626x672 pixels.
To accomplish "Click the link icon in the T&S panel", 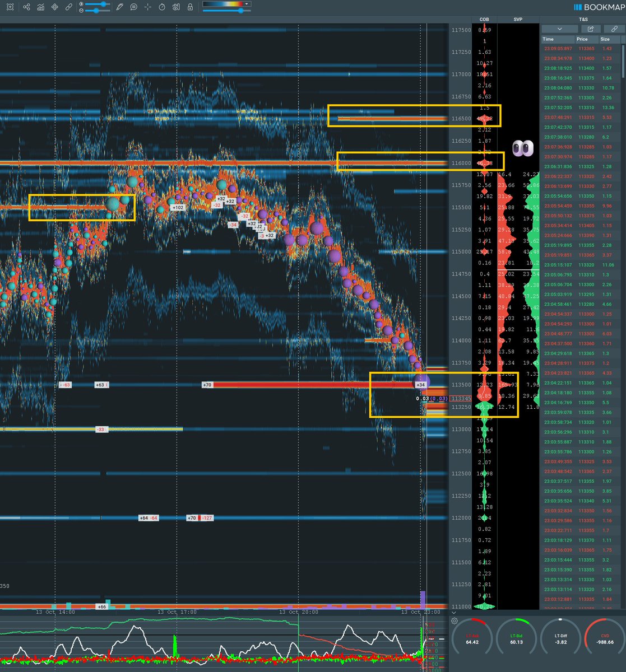I will tap(614, 28).
